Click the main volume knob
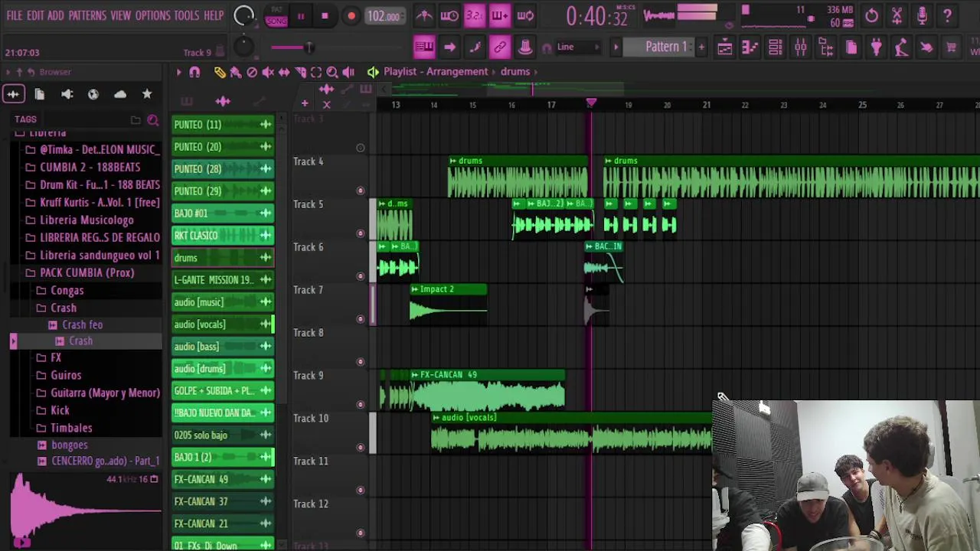The image size is (980, 551). coord(243,16)
